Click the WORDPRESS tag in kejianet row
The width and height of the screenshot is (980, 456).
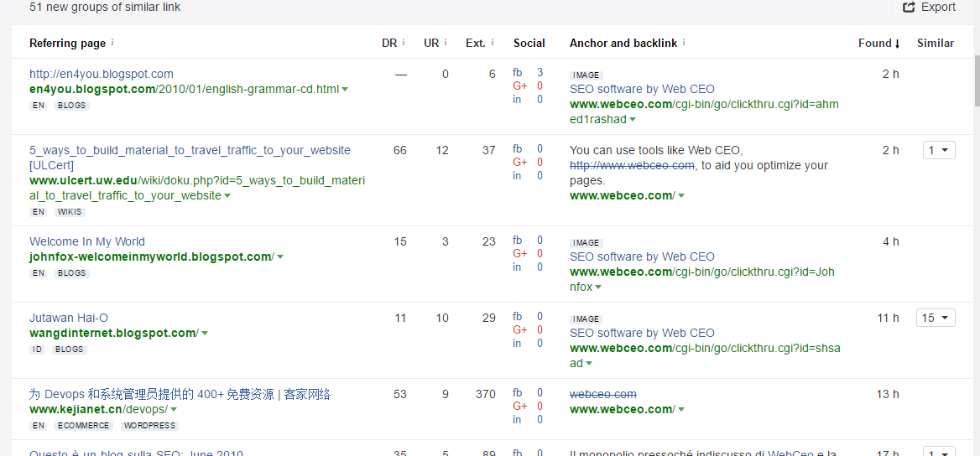149,425
